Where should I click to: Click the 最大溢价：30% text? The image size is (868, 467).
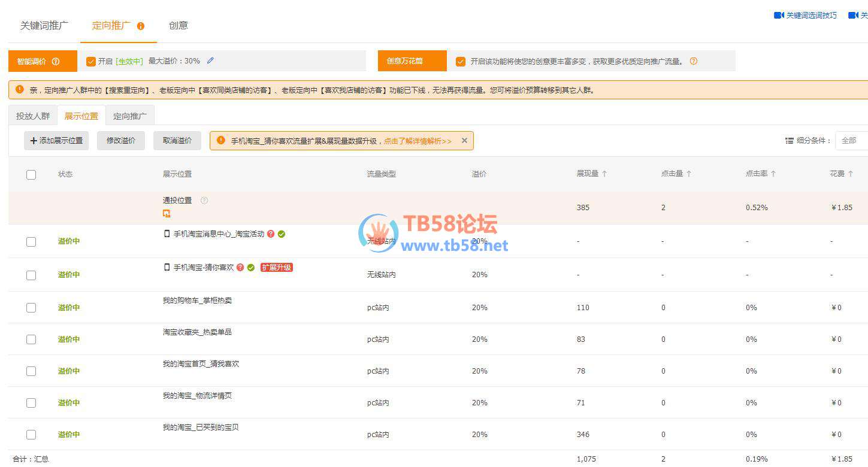tap(174, 61)
